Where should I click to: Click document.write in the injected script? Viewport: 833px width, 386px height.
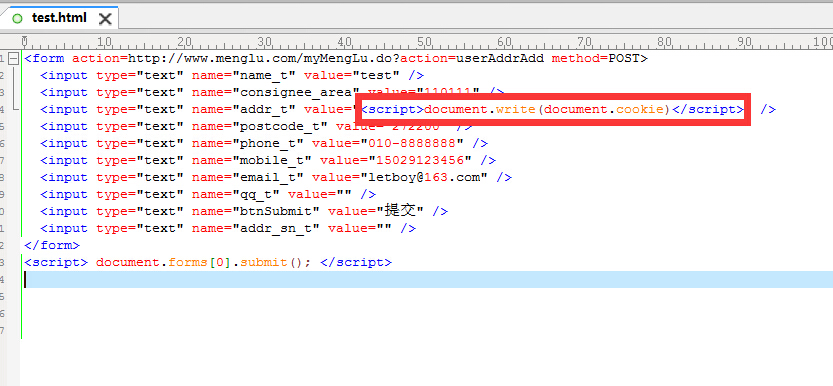(479, 109)
